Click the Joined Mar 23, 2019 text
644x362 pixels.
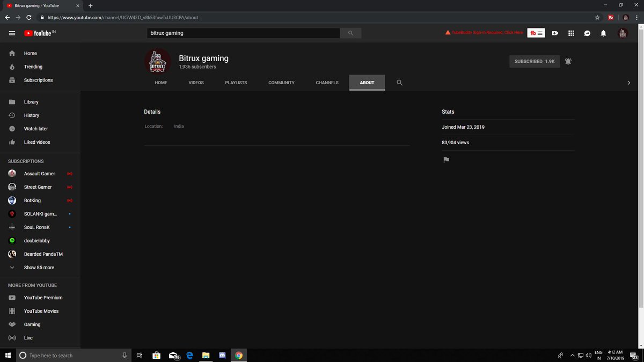[x=463, y=127]
